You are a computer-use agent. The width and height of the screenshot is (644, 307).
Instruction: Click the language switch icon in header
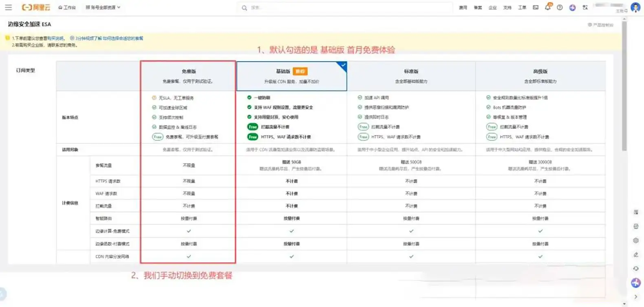point(585,7)
